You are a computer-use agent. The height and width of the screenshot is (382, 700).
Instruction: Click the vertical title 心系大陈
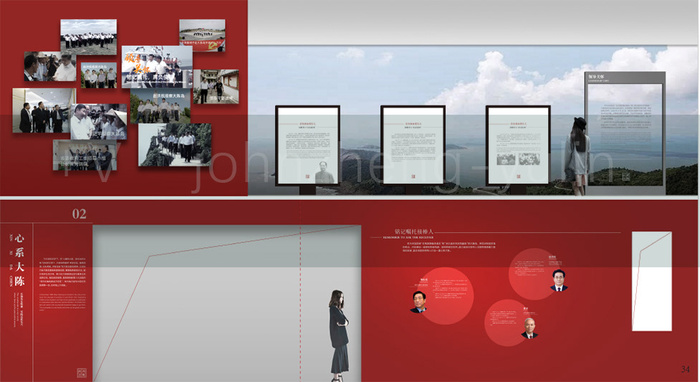coord(19,260)
